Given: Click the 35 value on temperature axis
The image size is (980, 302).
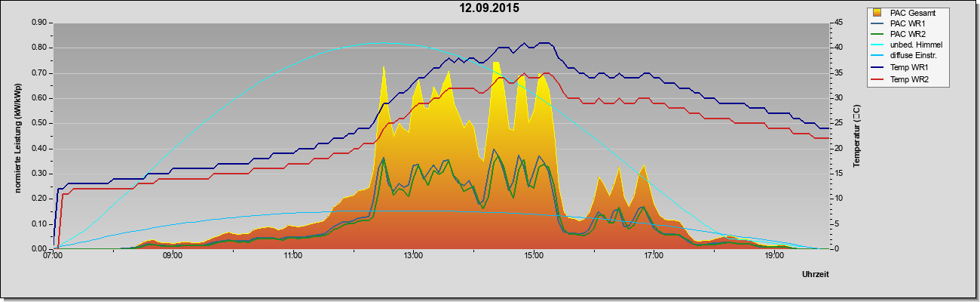Looking at the screenshot, I should pos(838,73).
